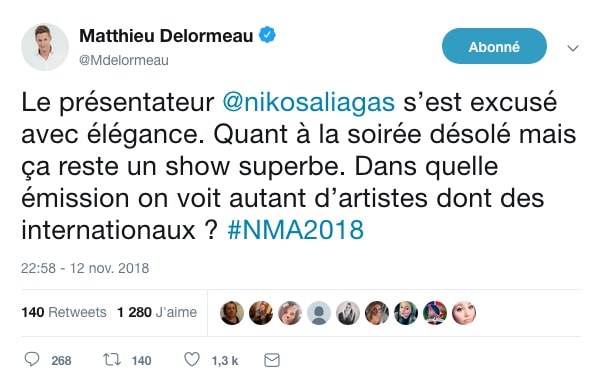
Task: Open direct message envelope icon
Action: click(x=272, y=360)
